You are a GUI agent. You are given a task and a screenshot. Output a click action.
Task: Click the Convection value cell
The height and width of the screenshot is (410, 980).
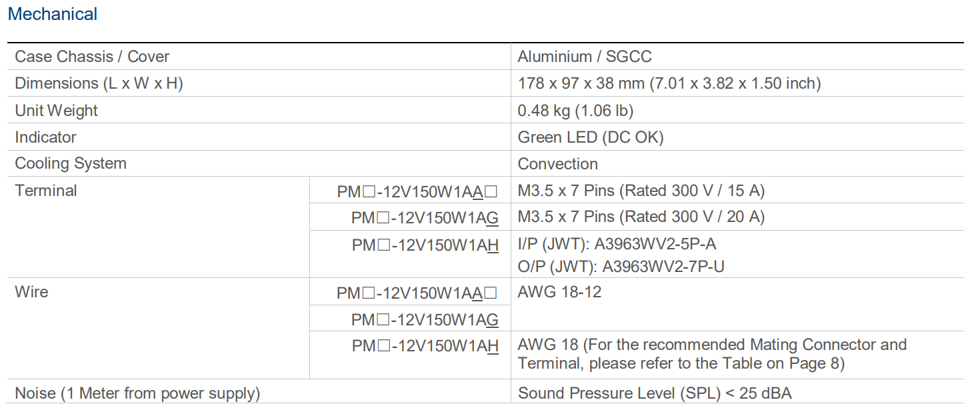pyautogui.click(x=557, y=163)
